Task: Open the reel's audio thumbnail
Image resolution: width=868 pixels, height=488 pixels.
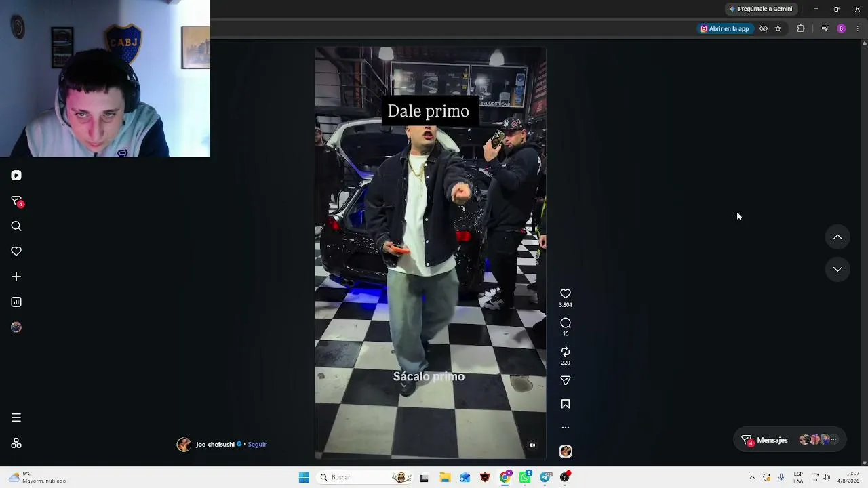Action: pos(566,451)
